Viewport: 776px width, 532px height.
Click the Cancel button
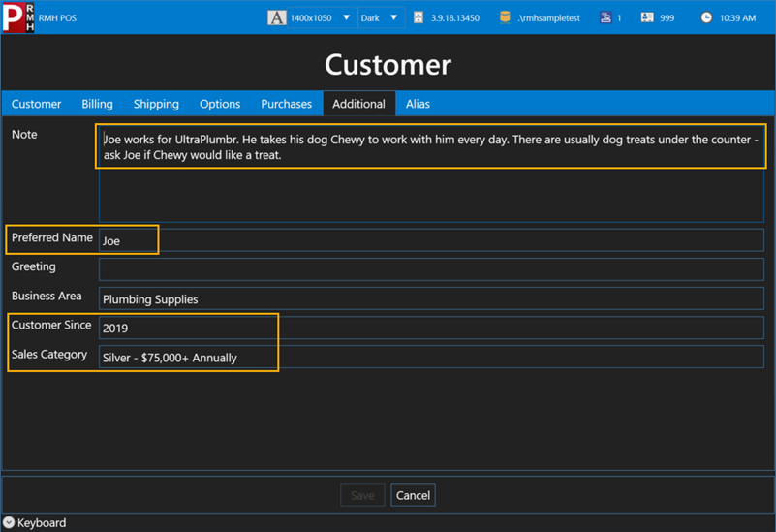pos(413,495)
